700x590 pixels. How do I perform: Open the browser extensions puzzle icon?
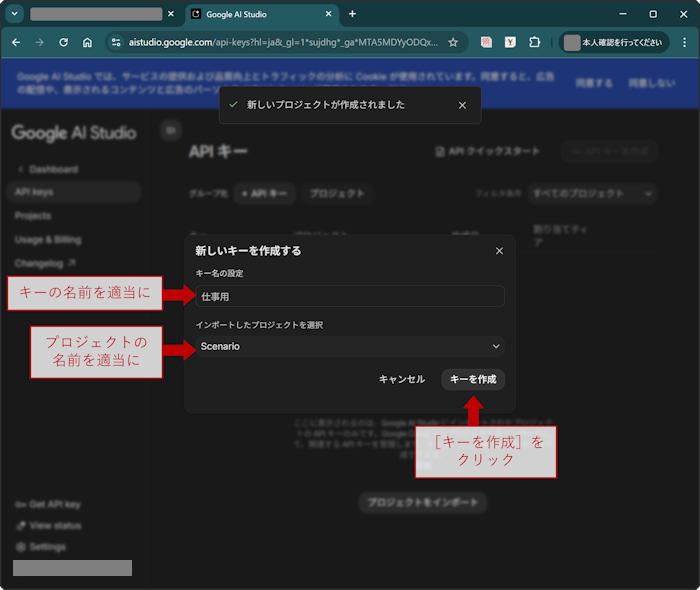(535, 43)
